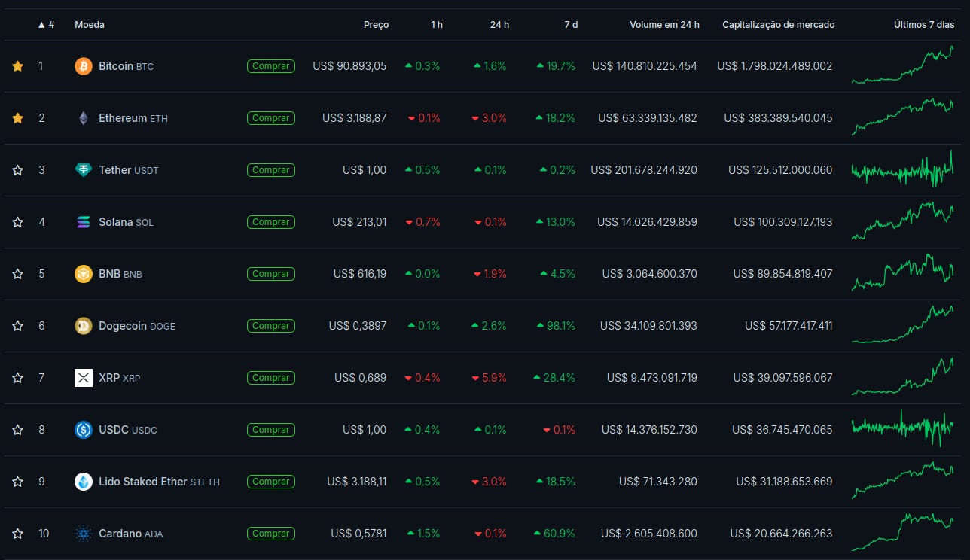The width and height of the screenshot is (970, 560).
Task: Open the Bitcoin BTC coin link
Action: point(126,66)
